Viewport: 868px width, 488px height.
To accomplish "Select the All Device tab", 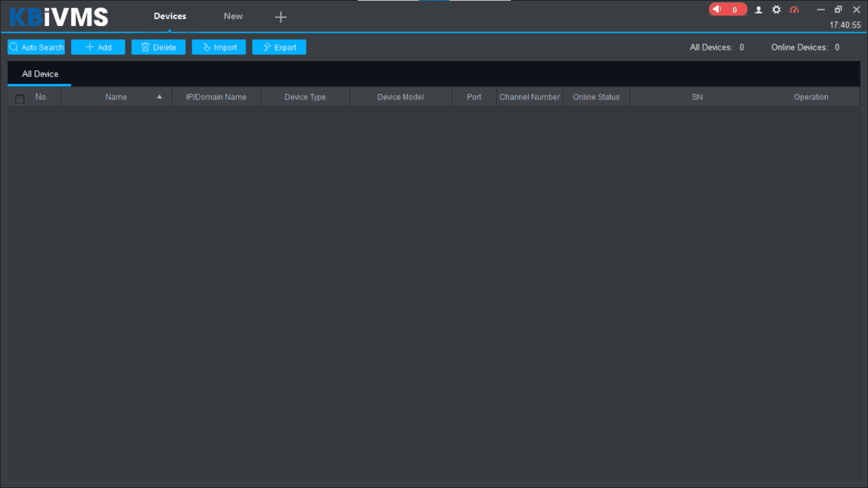I will (x=40, y=73).
